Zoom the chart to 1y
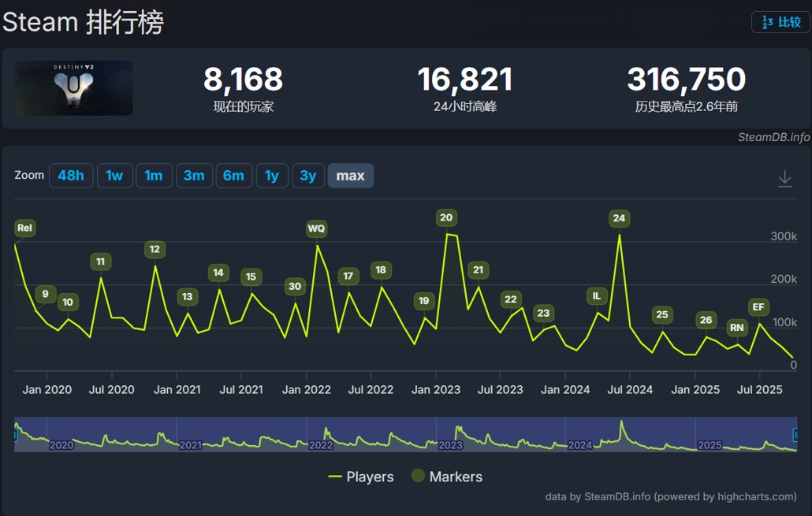 [x=272, y=176]
